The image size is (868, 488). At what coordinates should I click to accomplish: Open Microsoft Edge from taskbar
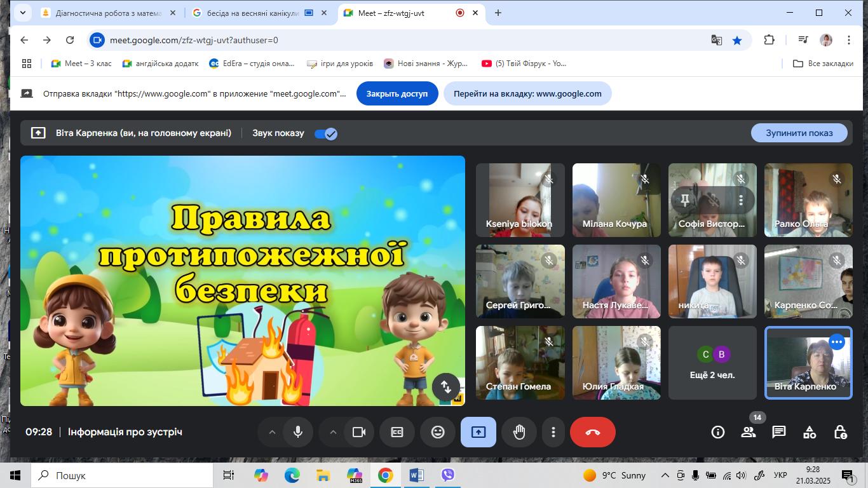coord(292,475)
